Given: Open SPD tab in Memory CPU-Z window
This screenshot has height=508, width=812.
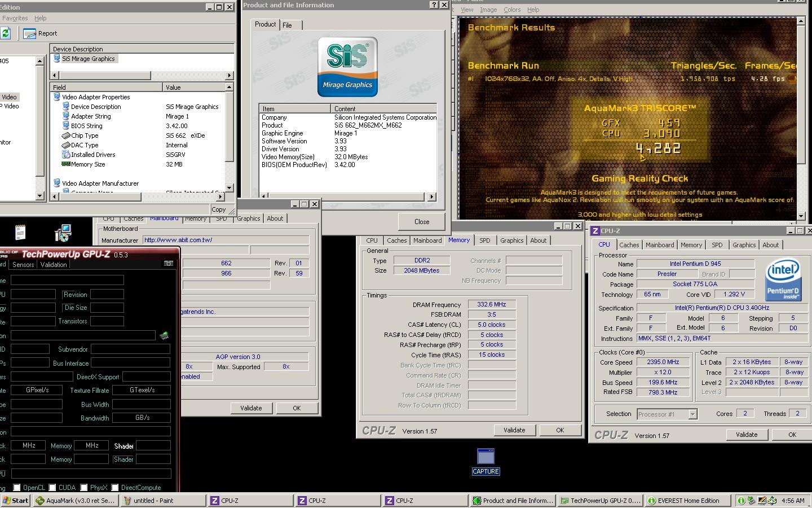Looking at the screenshot, I should coord(485,240).
